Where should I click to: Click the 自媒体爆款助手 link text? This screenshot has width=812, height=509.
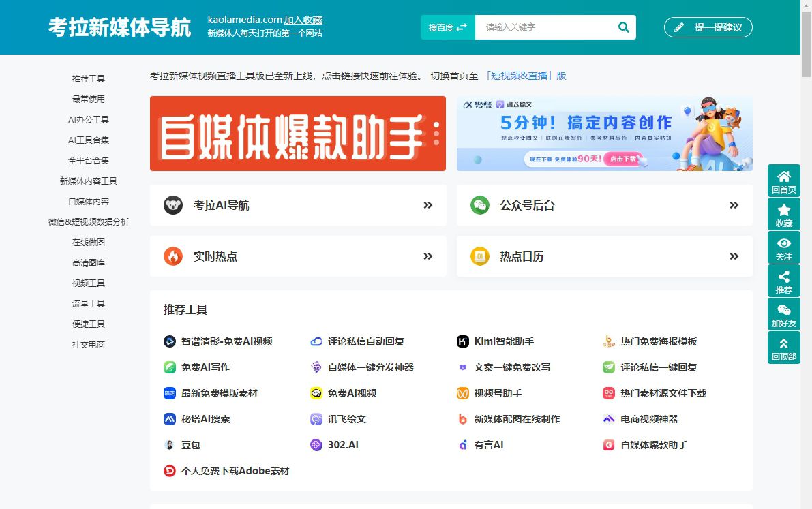pyautogui.click(x=654, y=445)
